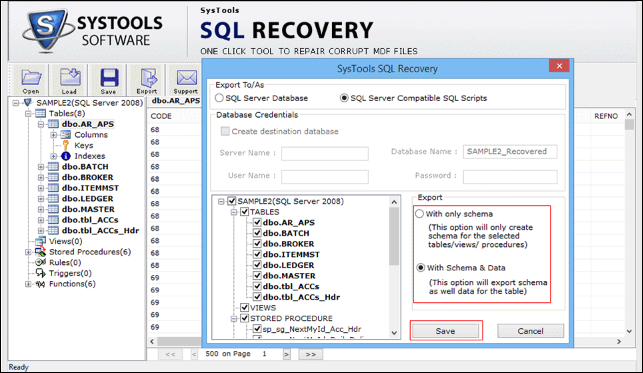Collapse TABLES node in dialog tree
The image size is (643, 373).
(x=234, y=212)
